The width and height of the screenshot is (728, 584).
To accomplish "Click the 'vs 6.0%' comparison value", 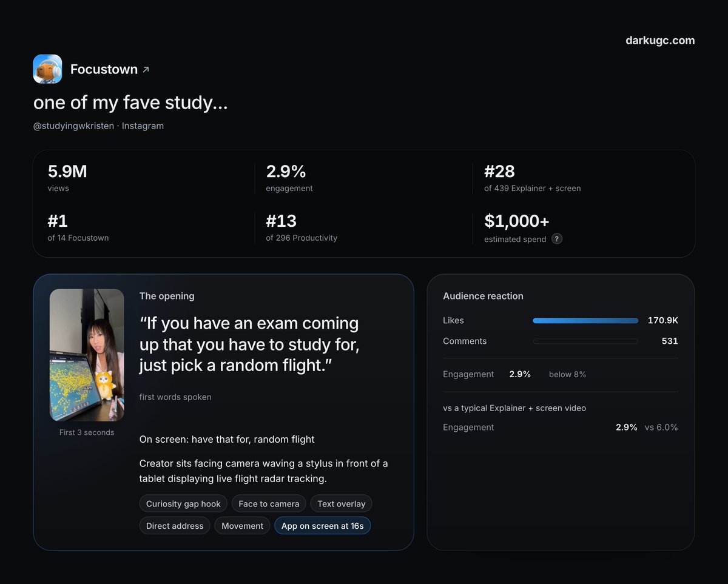I will point(661,427).
